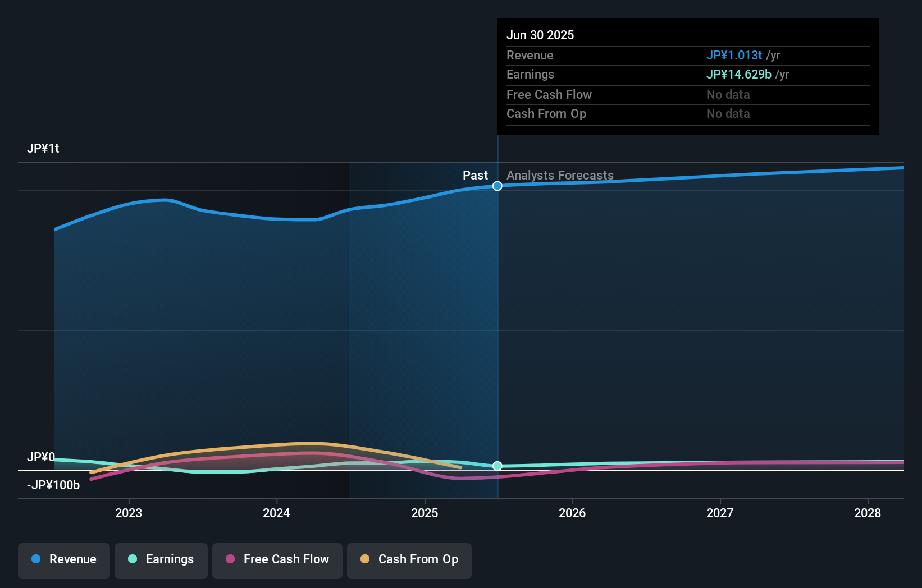Click the Free Cash Flow legend dot icon

[230, 559]
